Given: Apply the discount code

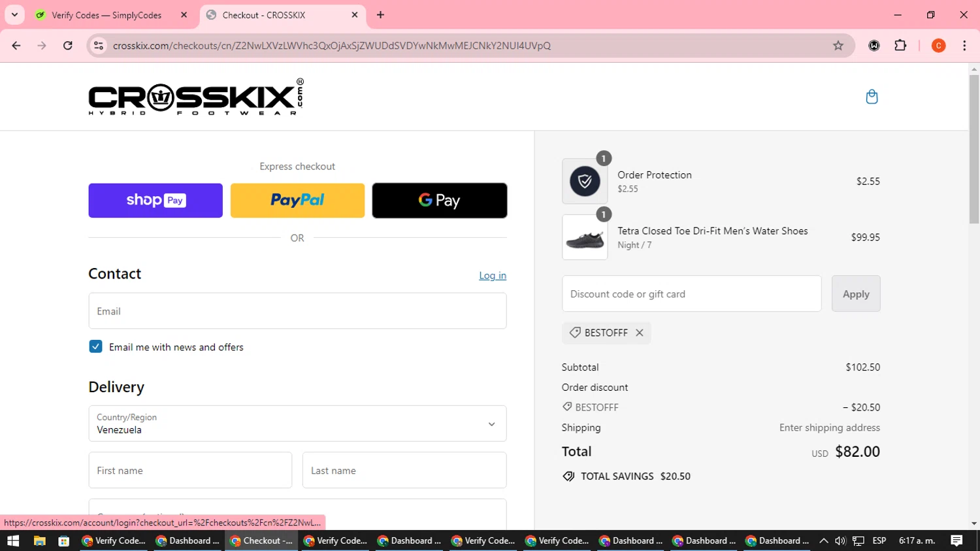Looking at the screenshot, I should pyautogui.click(x=856, y=293).
